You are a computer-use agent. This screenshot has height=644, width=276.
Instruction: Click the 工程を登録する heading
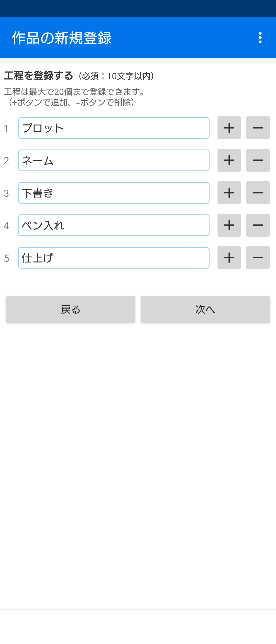[x=39, y=76]
